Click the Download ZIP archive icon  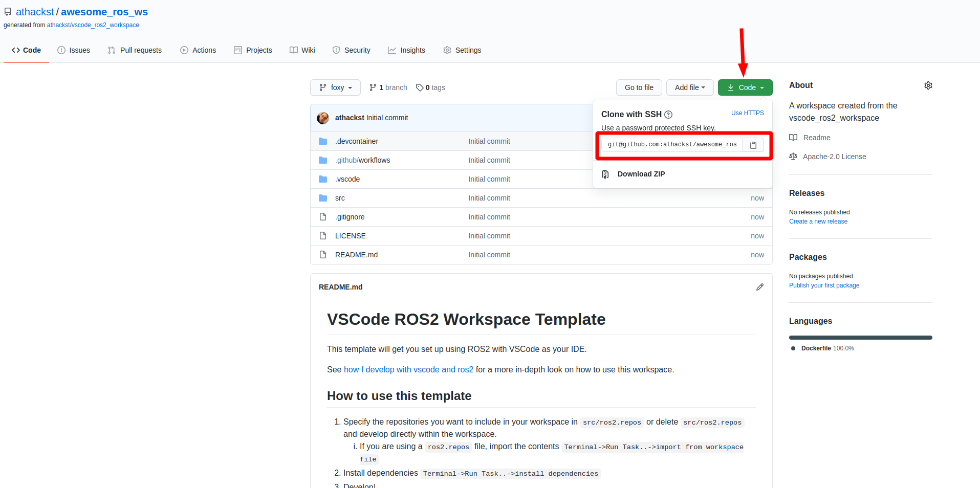[605, 174]
